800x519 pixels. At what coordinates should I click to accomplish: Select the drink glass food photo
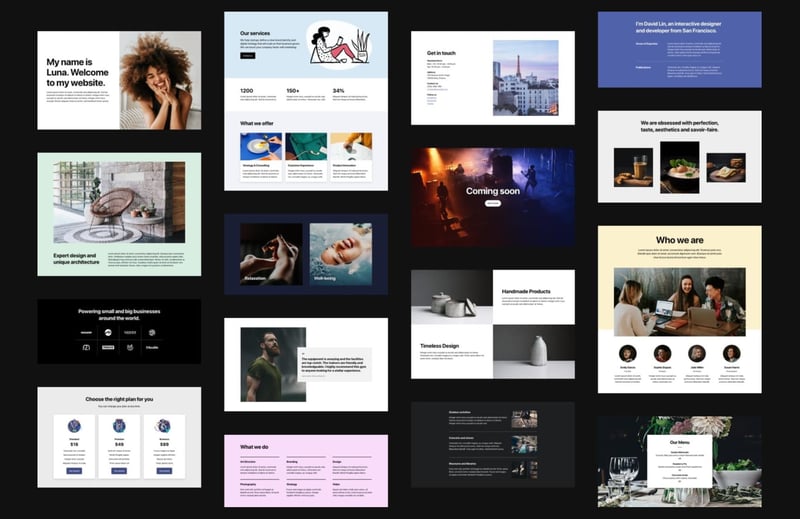(x=633, y=167)
